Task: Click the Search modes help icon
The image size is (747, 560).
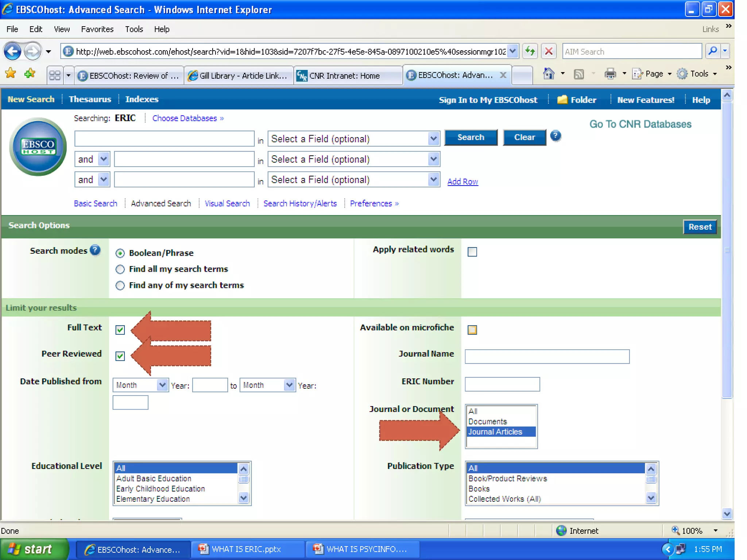Action: click(95, 250)
